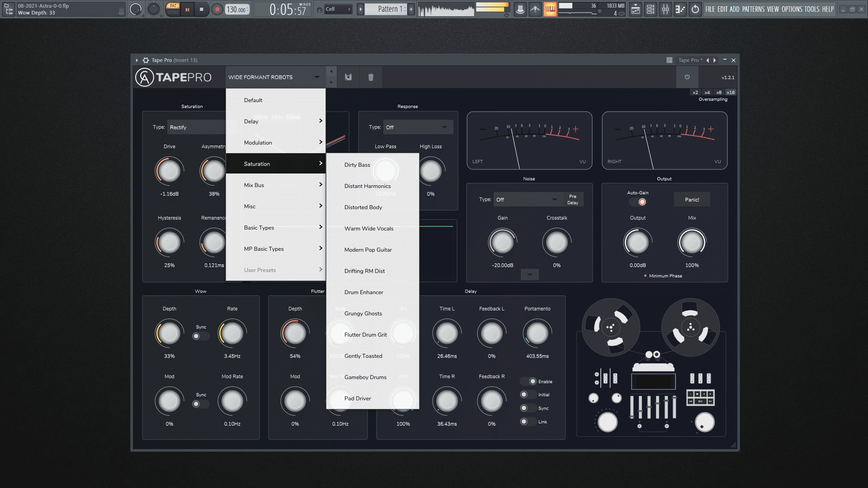Toggle the Delay Sync switch
The image size is (868, 488).
pyautogui.click(x=528, y=408)
